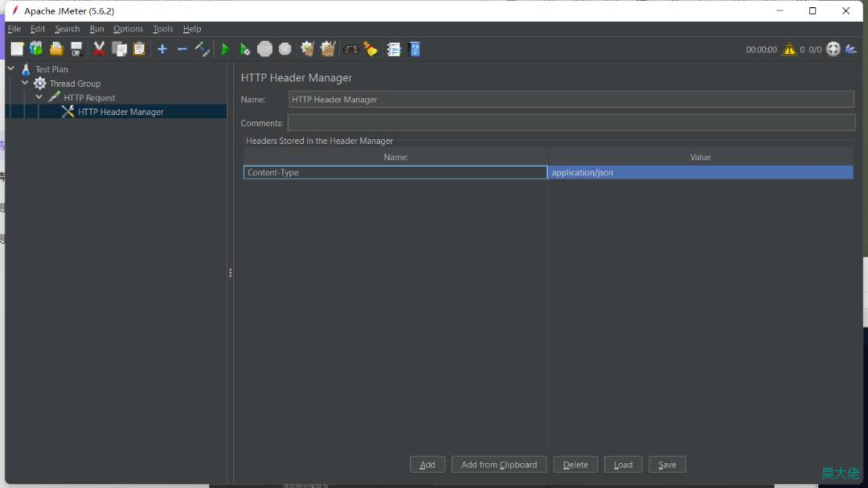This screenshot has height=488, width=868.
Task: Click the 0/0 active threads counter
Action: point(815,50)
